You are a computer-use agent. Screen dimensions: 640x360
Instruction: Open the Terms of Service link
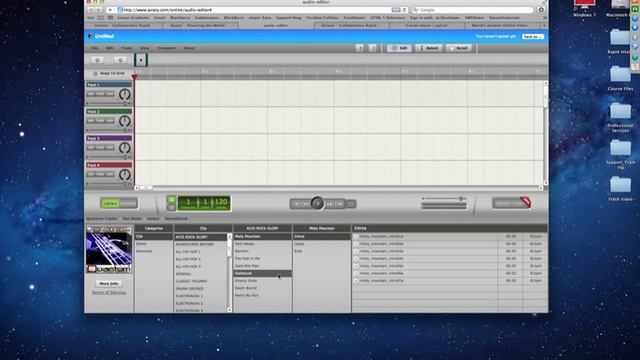coord(109,293)
